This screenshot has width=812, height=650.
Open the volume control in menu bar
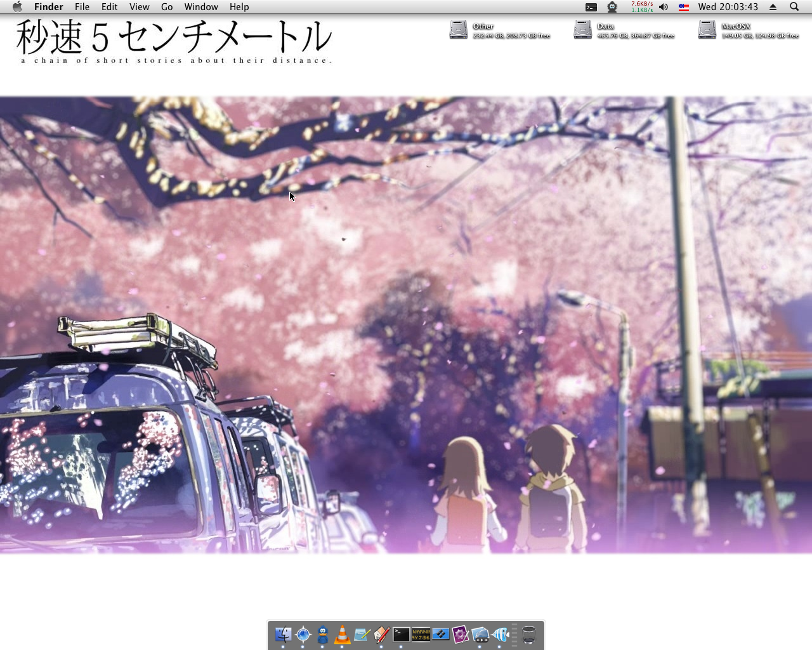664,7
